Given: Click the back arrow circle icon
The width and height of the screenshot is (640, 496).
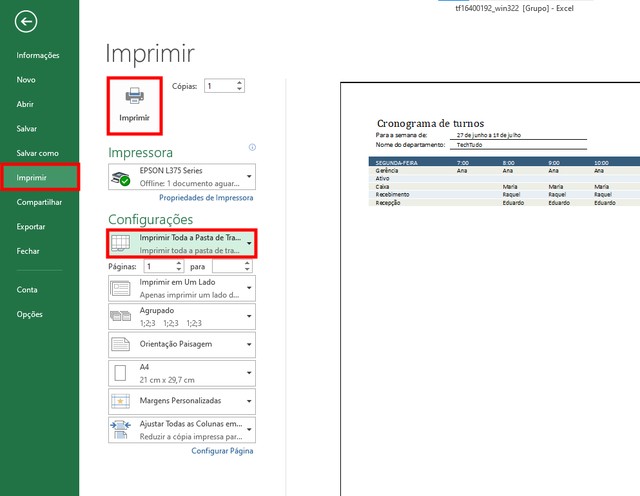Looking at the screenshot, I should [x=26, y=22].
